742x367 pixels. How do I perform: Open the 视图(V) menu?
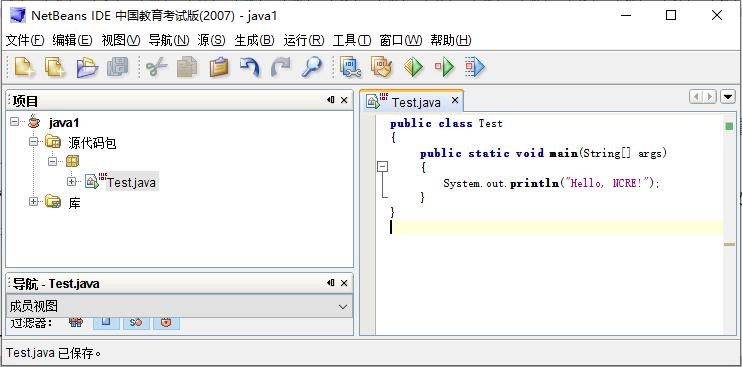pyautogui.click(x=121, y=41)
